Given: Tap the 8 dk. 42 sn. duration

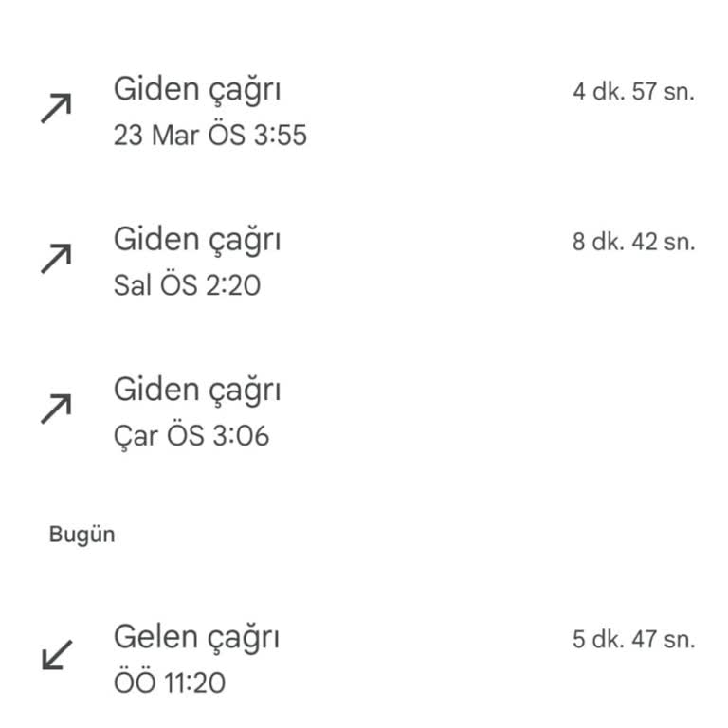Looking at the screenshot, I should coord(633,242).
